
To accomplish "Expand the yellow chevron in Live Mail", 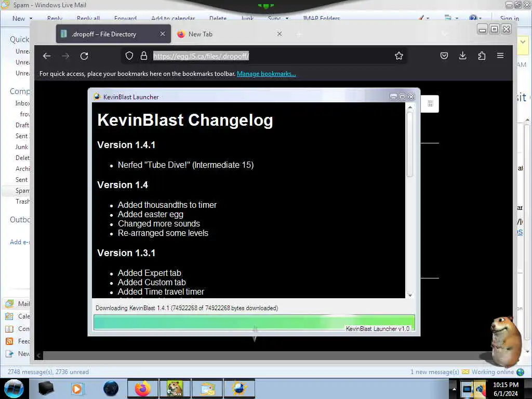I will tap(523, 42).
